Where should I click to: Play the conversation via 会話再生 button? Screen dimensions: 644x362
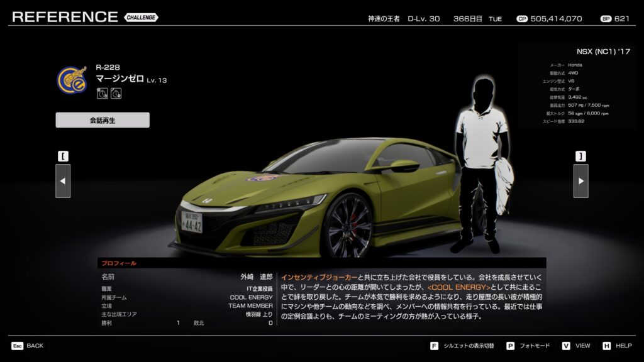(x=103, y=120)
